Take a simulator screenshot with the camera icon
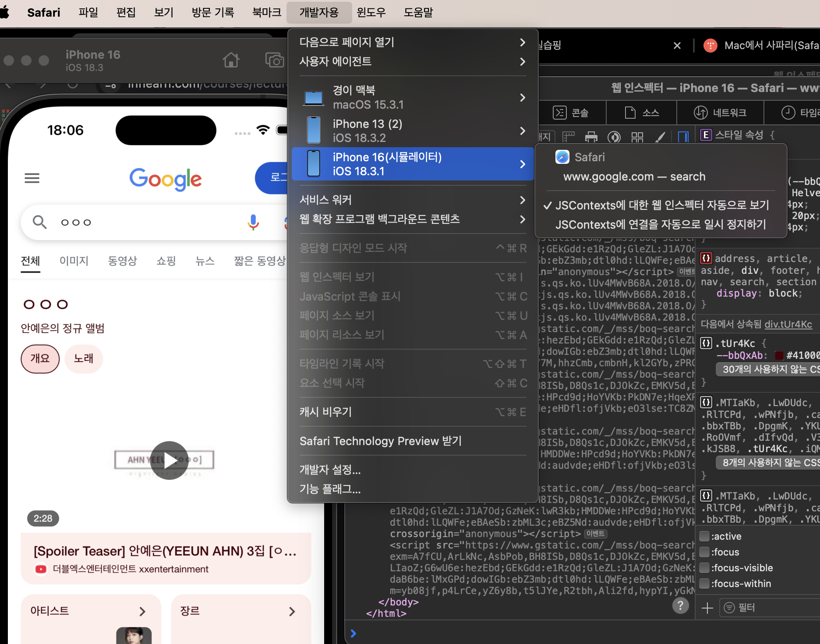Viewport: 820px width, 644px height. click(x=274, y=60)
